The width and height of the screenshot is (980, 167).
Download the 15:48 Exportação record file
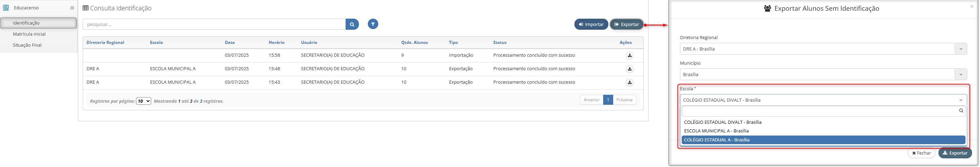629,69
